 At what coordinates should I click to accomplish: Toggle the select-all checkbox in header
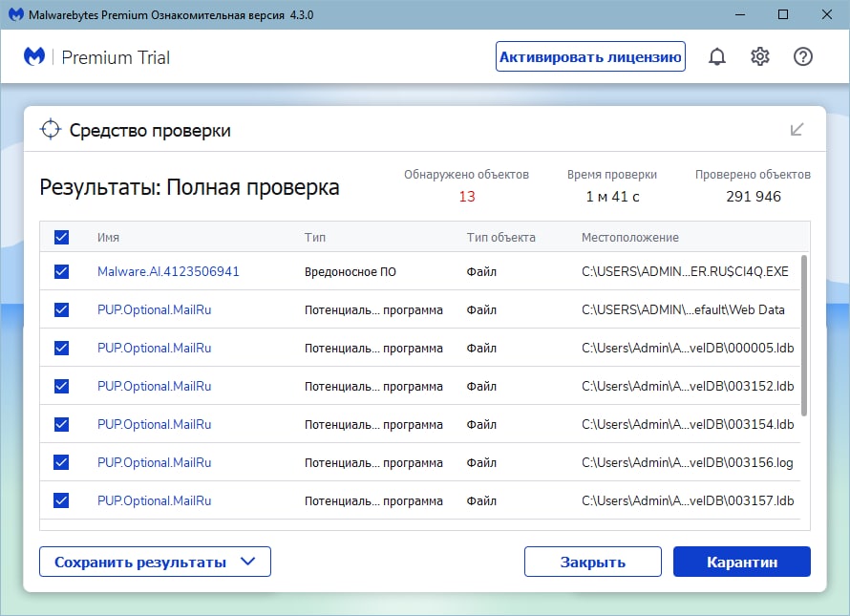tap(61, 237)
